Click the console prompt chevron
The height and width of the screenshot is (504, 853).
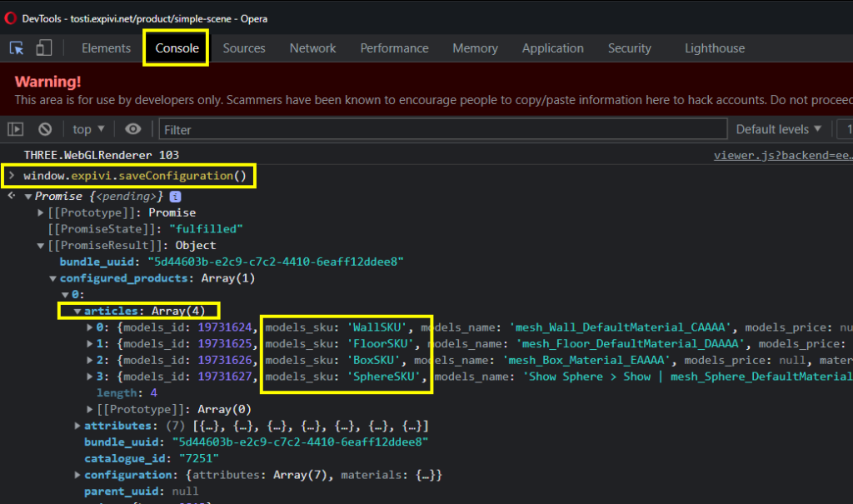coord(11,176)
